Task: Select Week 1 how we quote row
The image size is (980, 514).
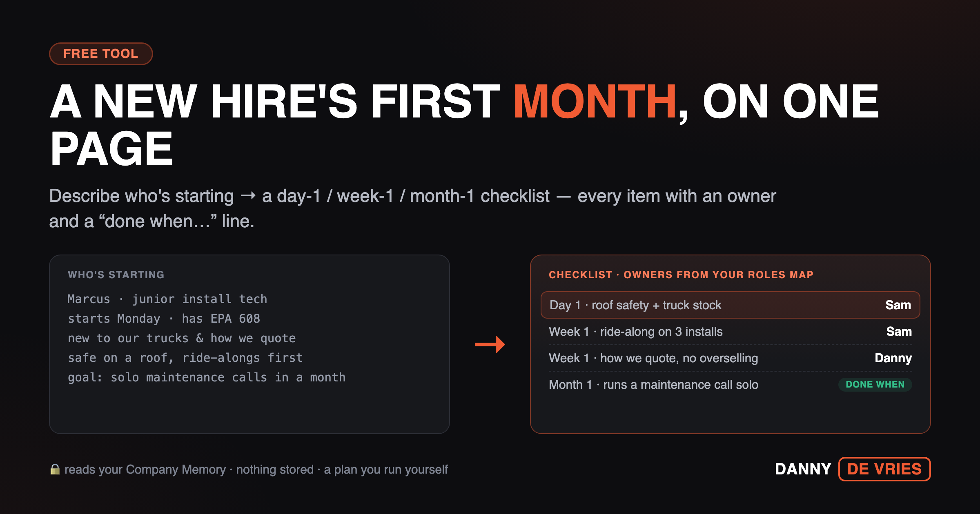Action: 730,358
